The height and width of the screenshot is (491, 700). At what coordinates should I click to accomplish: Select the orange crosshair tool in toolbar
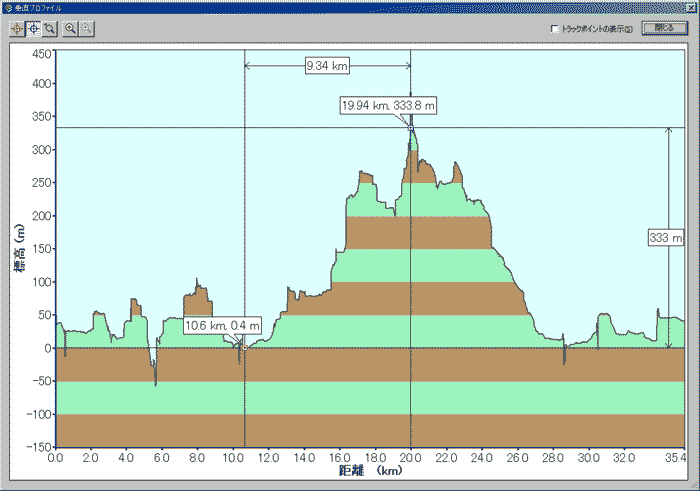coord(17,29)
